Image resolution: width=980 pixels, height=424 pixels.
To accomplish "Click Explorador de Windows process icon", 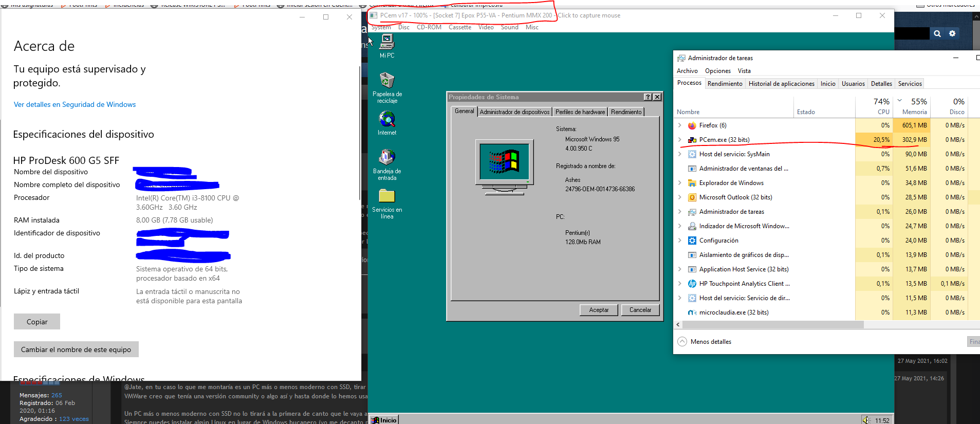I will [x=692, y=183].
